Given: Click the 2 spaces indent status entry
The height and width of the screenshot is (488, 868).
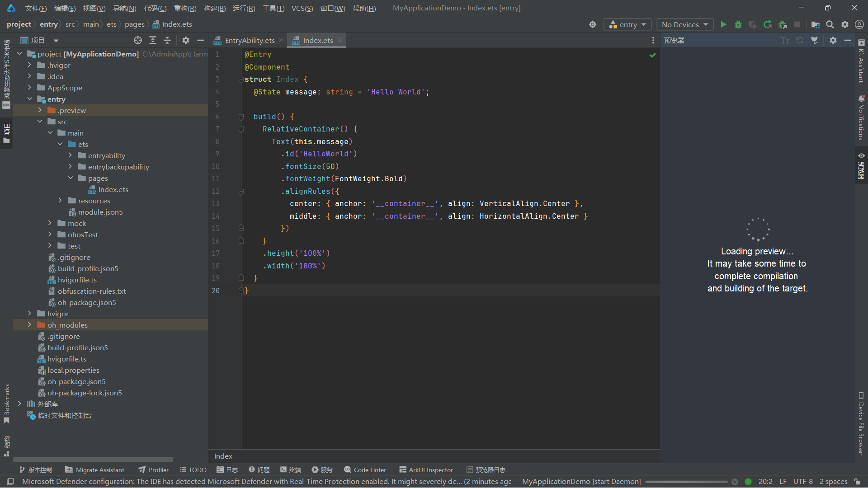Looking at the screenshot, I should tap(833, 482).
